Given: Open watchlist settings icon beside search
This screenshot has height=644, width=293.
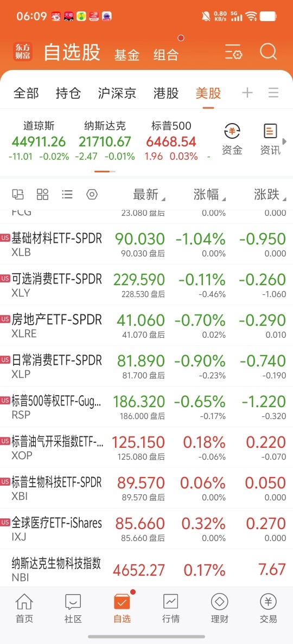Looking at the screenshot, I should 233,53.
